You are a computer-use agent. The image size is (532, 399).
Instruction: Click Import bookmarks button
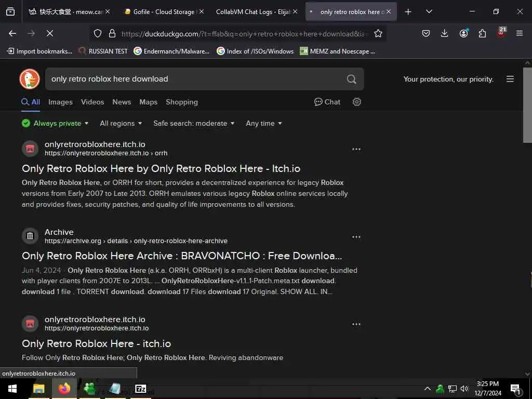(39, 51)
